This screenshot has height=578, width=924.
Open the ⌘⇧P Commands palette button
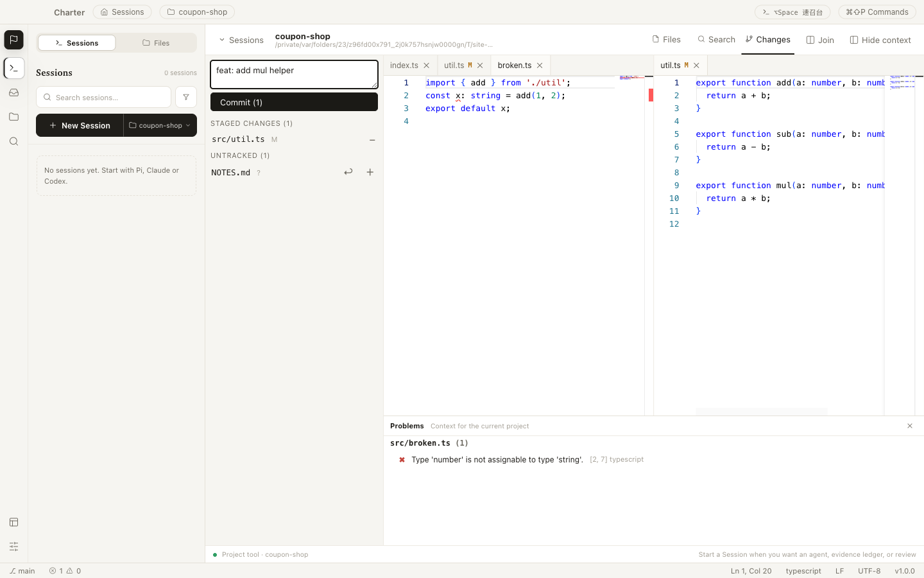[x=877, y=12]
